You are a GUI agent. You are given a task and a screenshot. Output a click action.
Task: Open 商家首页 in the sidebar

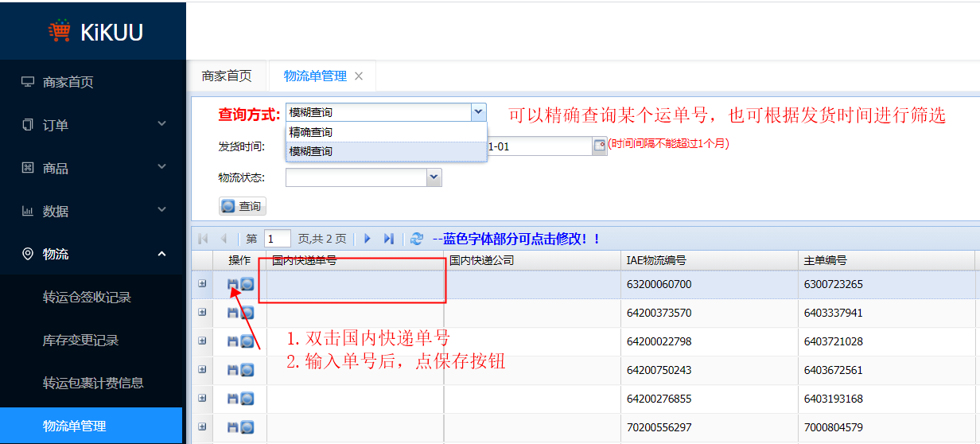pyautogui.click(x=91, y=82)
